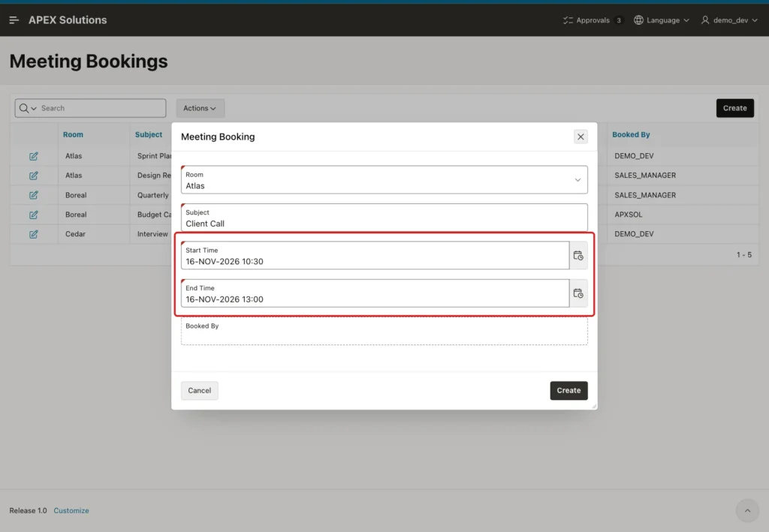Click into the Start Time field
Image resolution: width=769 pixels, height=532 pixels.
(375, 255)
